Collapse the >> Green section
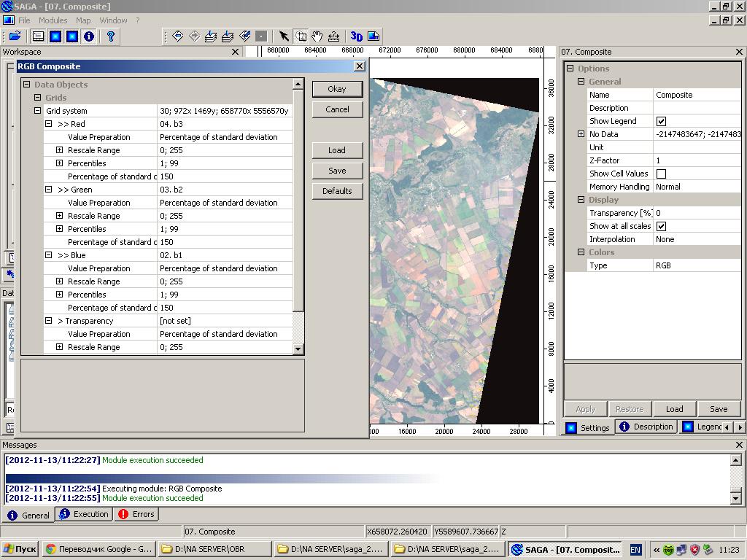 click(x=49, y=190)
